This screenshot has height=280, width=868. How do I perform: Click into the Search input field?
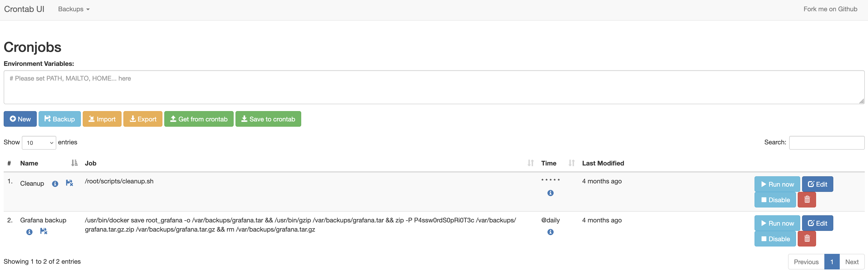(x=826, y=143)
